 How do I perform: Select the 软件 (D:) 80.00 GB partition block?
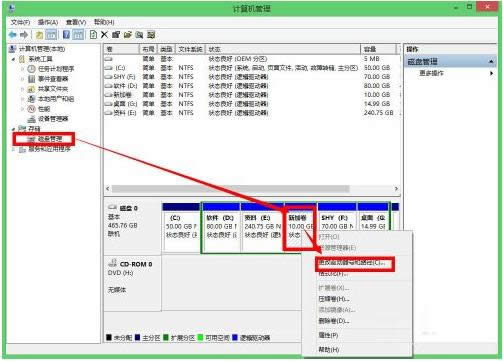tap(222, 227)
